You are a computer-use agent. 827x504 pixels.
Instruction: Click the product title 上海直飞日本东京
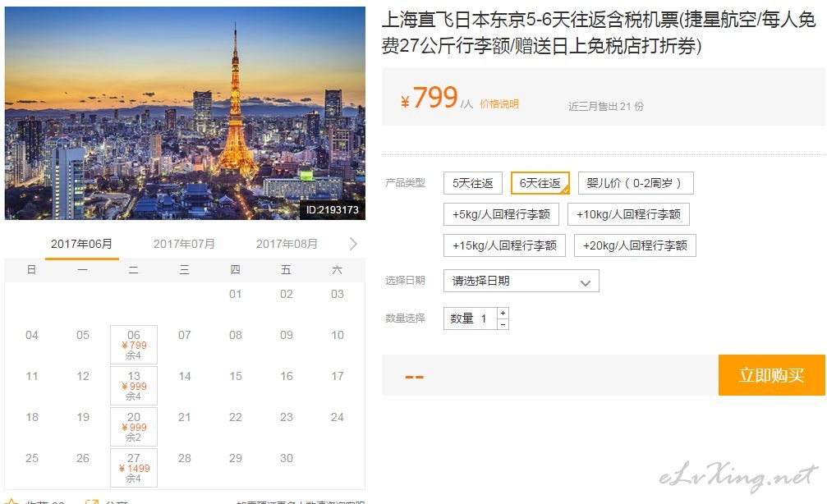[x=600, y=33]
